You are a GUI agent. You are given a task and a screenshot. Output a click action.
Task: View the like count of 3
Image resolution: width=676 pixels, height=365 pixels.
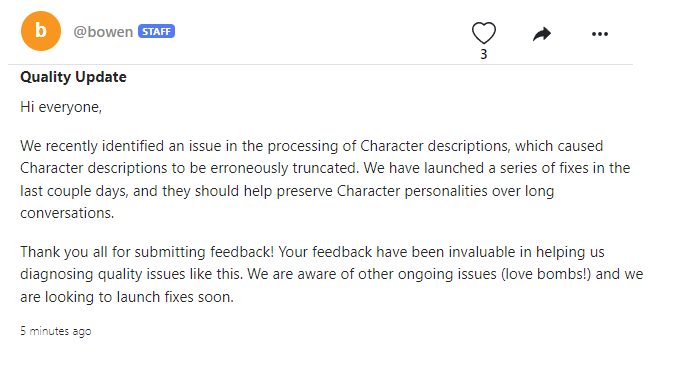484,54
